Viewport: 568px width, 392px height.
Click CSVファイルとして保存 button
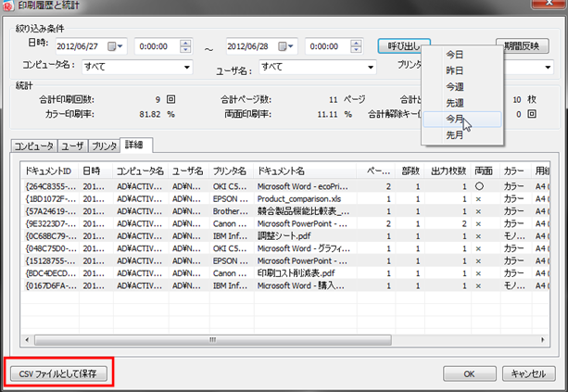tap(58, 373)
